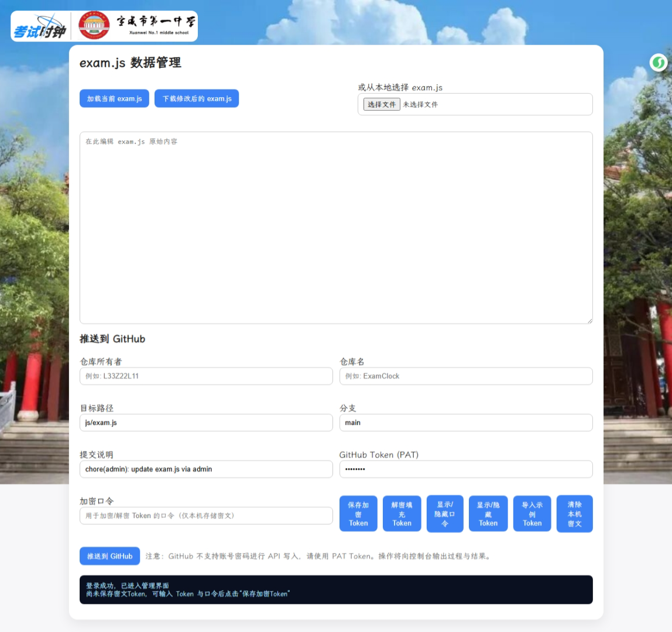This screenshot has height=632, width=672.
Task: Click the GitHub Token (PAT) password field
Action: tap(466, 469)
